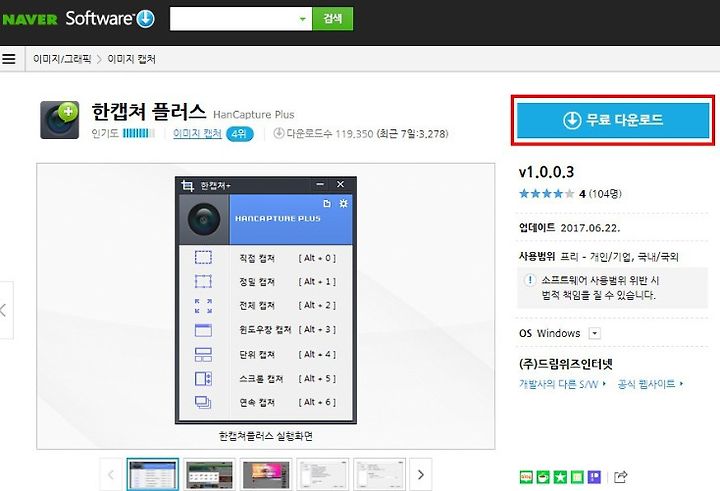Go to 이미지/그래픽 breadcrumb
720x491 pixels.
(62, 59)
